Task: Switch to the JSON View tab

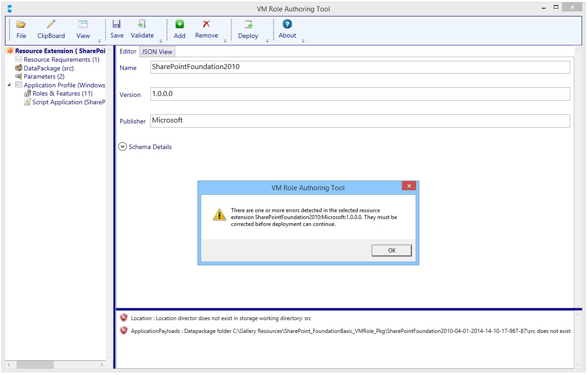Action: [157, 51]
